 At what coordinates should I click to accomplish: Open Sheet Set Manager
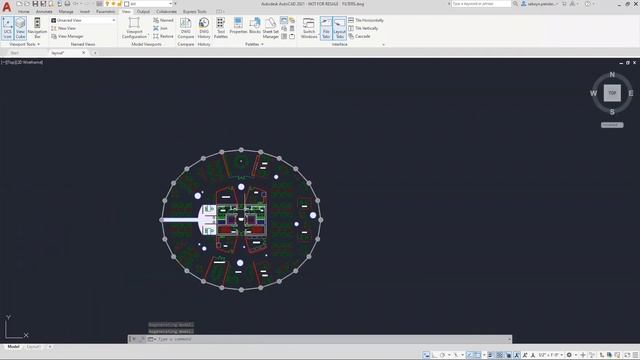270,28
